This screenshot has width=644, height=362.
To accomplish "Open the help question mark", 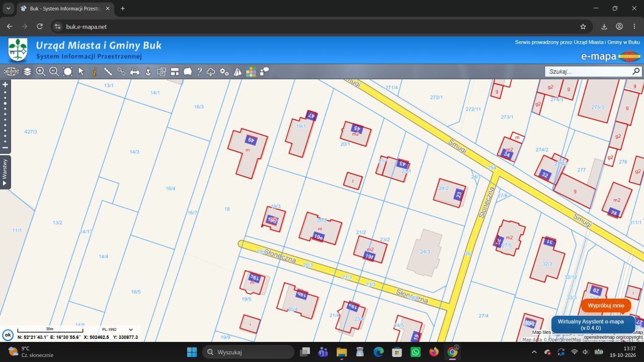I will click(x=199, y=71).
